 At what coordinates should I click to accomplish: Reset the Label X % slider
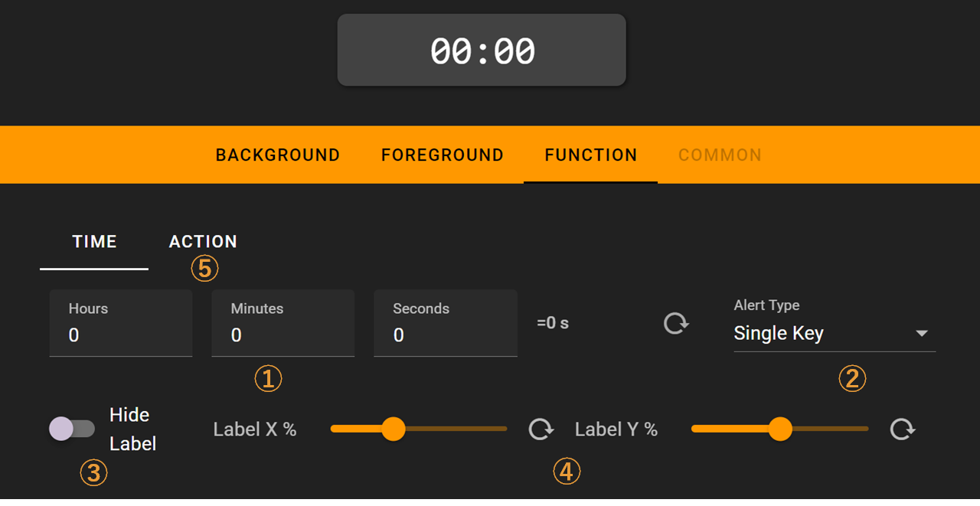(x=541, y=429)
